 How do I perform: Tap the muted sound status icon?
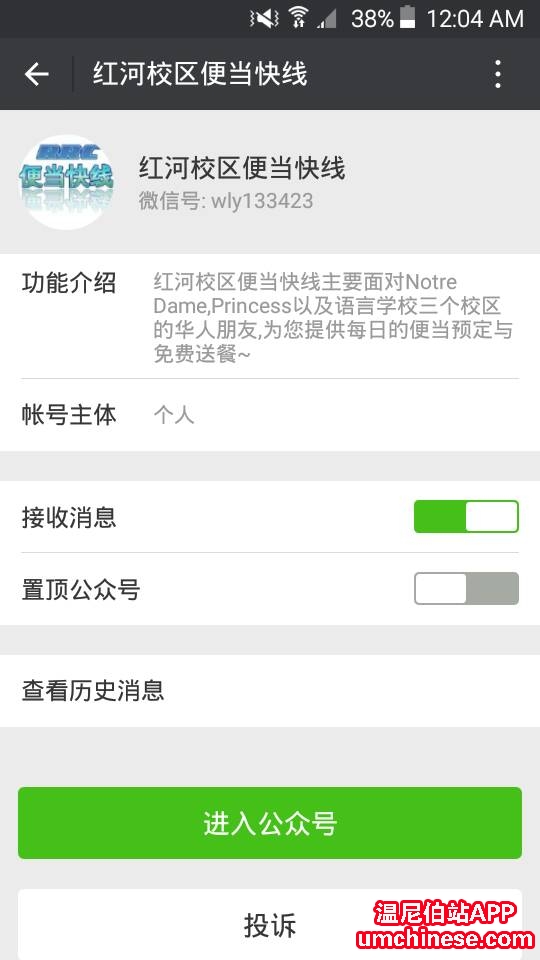[x=264, y=18]
